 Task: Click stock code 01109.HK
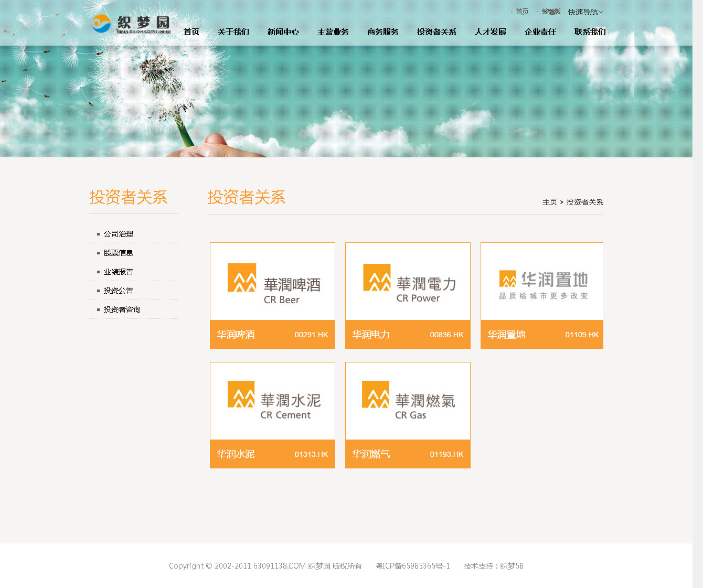(582, 335)
